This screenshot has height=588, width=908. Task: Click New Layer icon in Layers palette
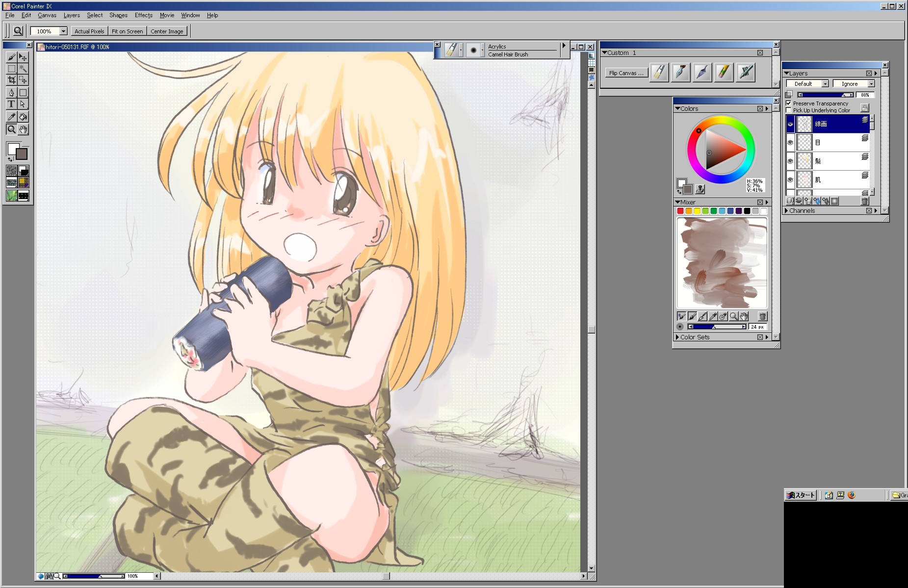click(x=807, y=201)
